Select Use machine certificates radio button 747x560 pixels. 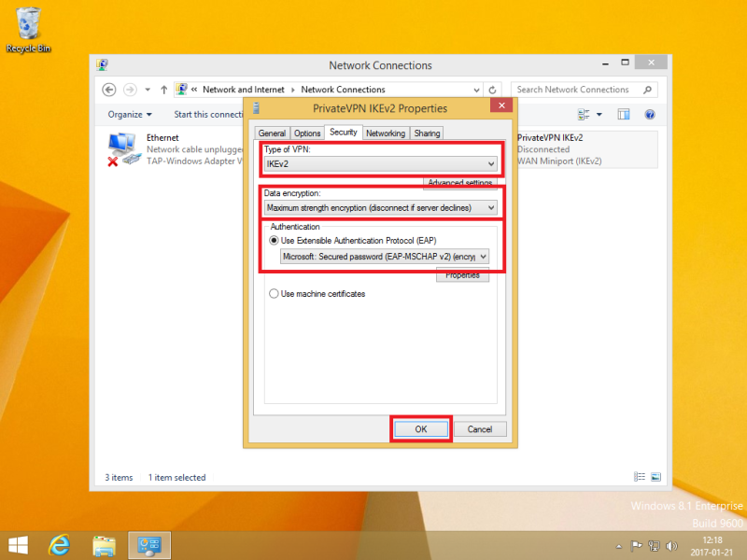274,294
